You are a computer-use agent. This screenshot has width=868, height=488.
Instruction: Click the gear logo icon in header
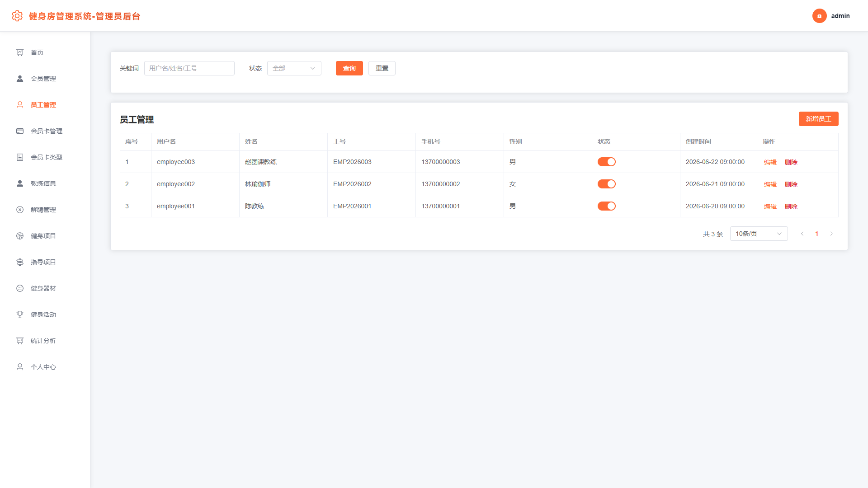pos(17,16)
